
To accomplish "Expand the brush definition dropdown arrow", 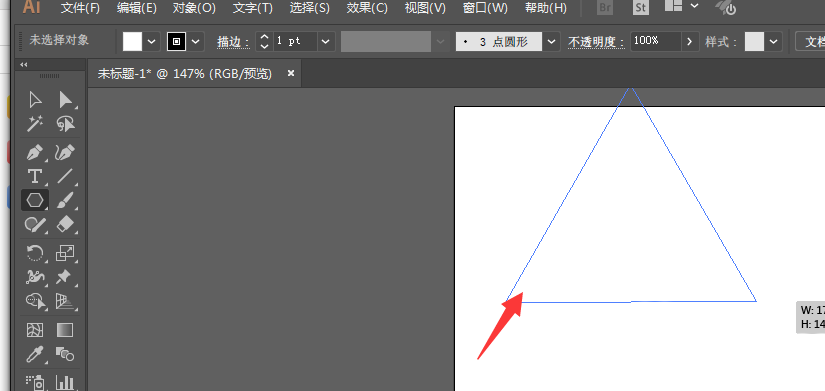I will coord(551,42).
